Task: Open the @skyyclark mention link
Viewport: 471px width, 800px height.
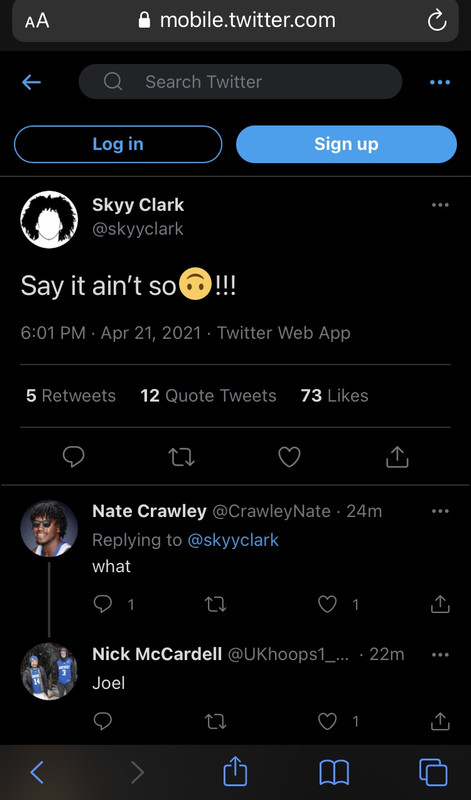Action: [233, 540]
